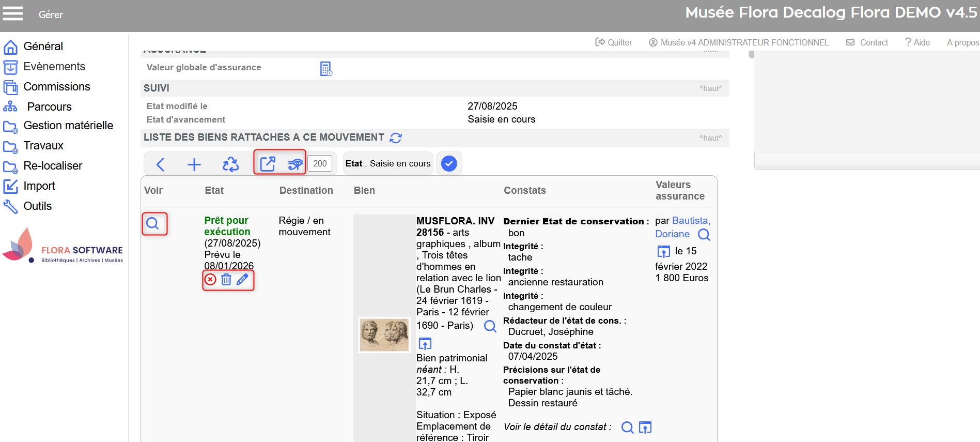Open the Evènements sidebar menu
980x442 pixels.
click(54, 67)
